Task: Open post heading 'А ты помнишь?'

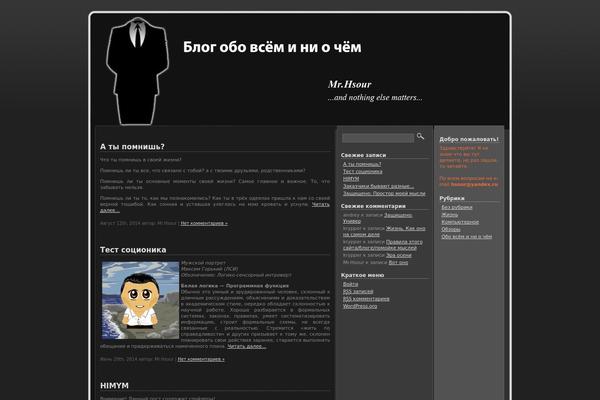Action: click(132, 147)
